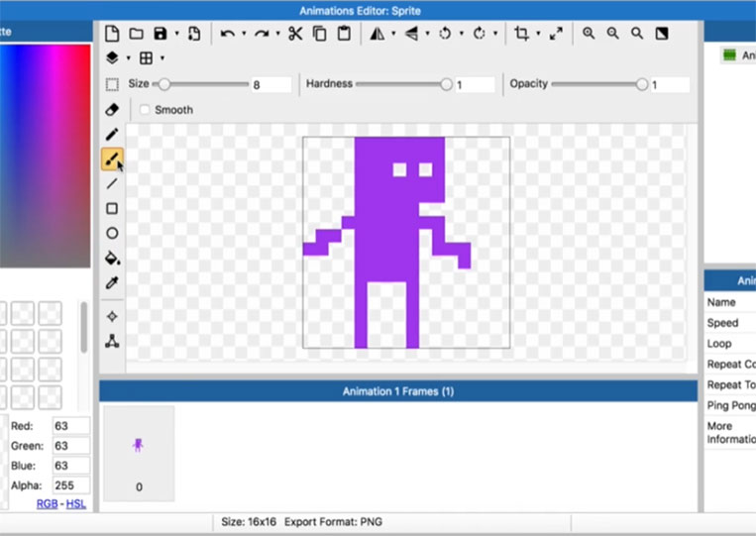756x536 pixels.
Task: Switch to RGB color mode link
Action: click(x=47, y=503)
